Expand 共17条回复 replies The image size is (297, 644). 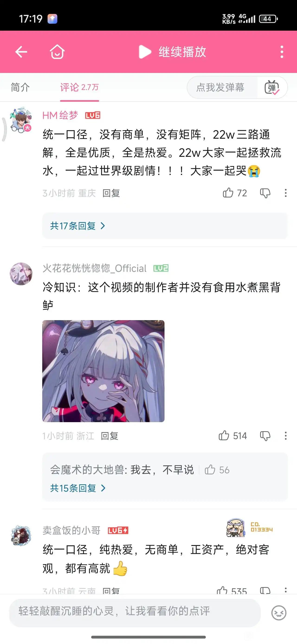pyautogui.click(x=78, y=226)
